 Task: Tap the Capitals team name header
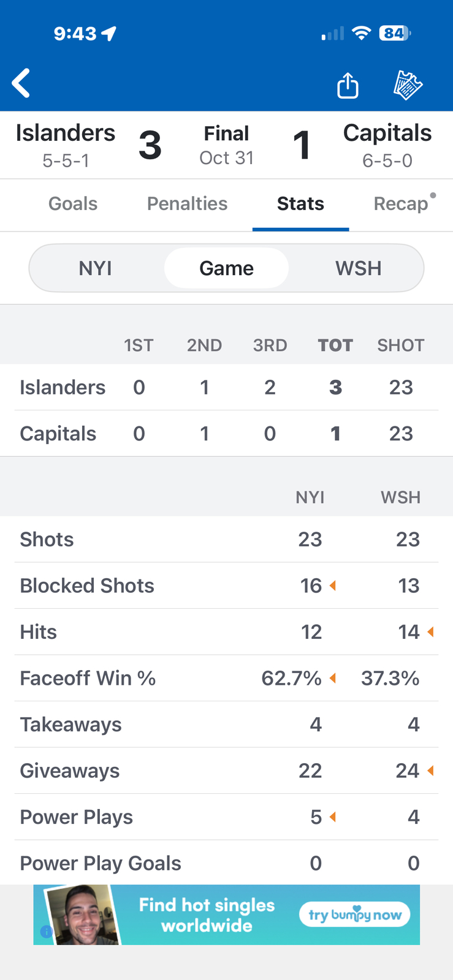[387, 134]
